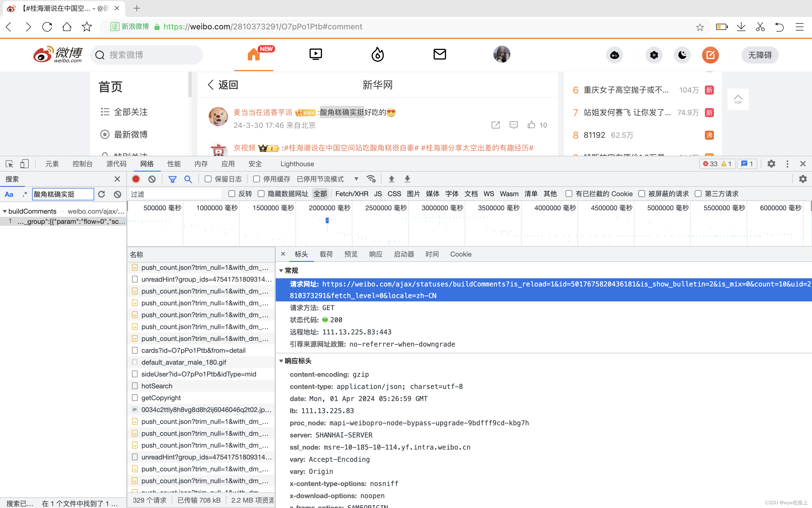Check 第三方请求 checkbox

(698, 194)
